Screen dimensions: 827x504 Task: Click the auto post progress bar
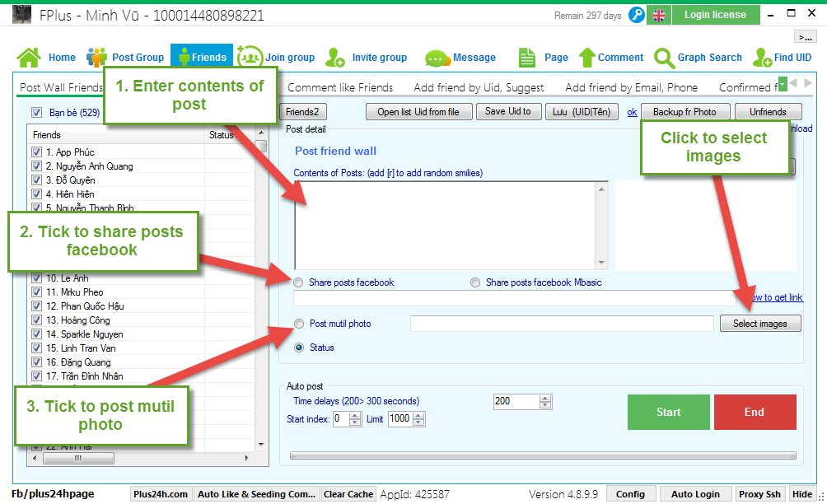click(x=543, y=455)
